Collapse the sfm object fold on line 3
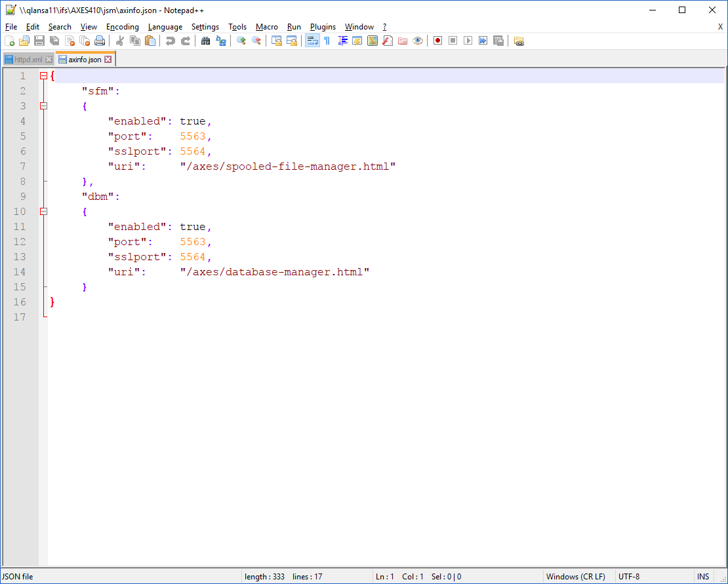The image size is (728, 584). click(x=43, y=106)
